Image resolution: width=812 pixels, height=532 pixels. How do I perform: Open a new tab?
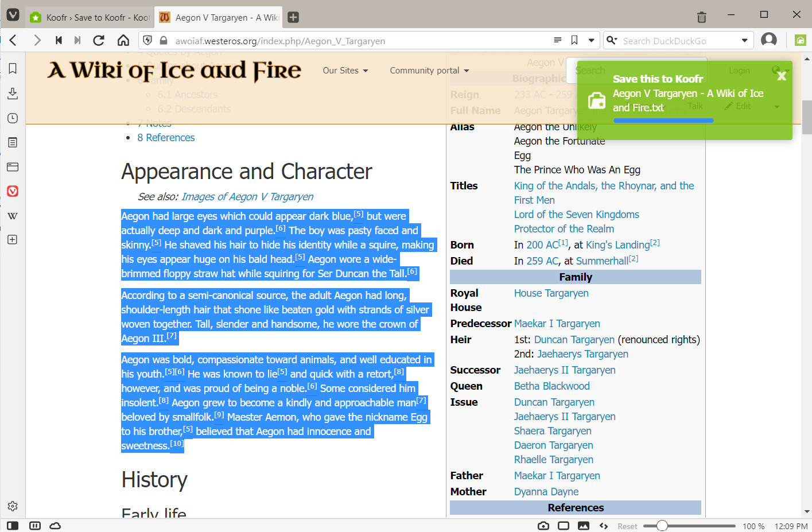[x=293, y=17]
